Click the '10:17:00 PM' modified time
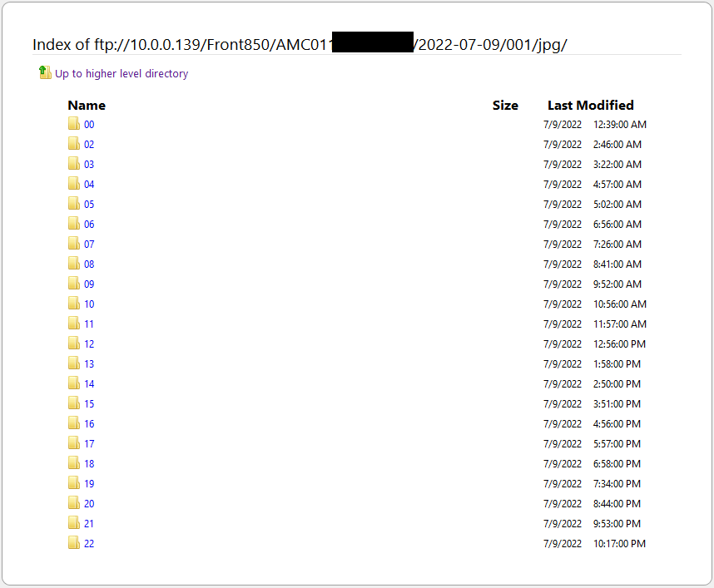This screenshot has width=714, height=588. click(619, 546)
